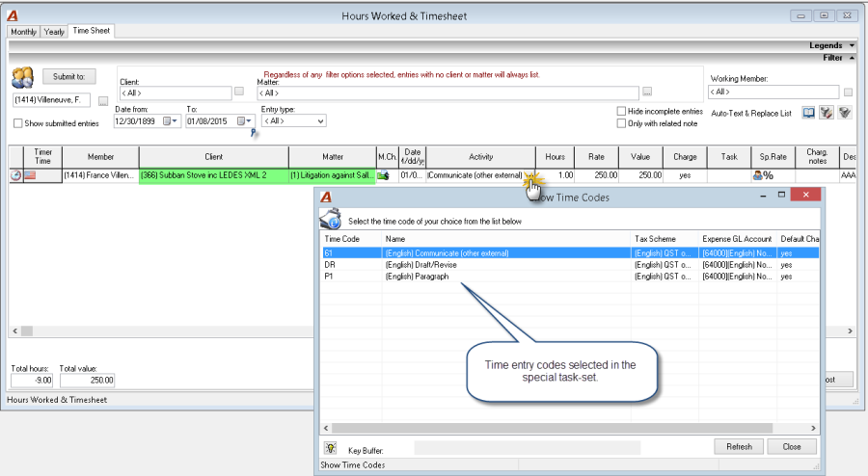Click the horizontal scrollbar in time codes list
Image resolution: width=868 pixels, height=476 pixels.
pyautogui.click(x=552, y=428)
